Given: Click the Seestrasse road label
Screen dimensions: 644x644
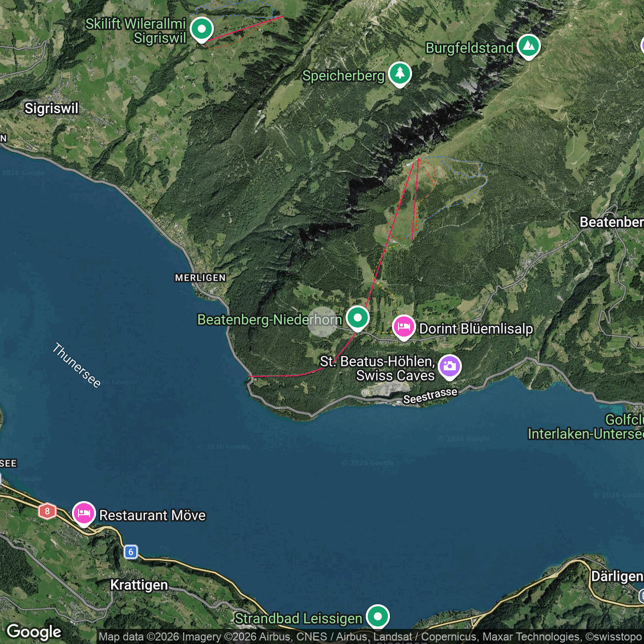Looking at the screenshot, I should pos(430,396).
